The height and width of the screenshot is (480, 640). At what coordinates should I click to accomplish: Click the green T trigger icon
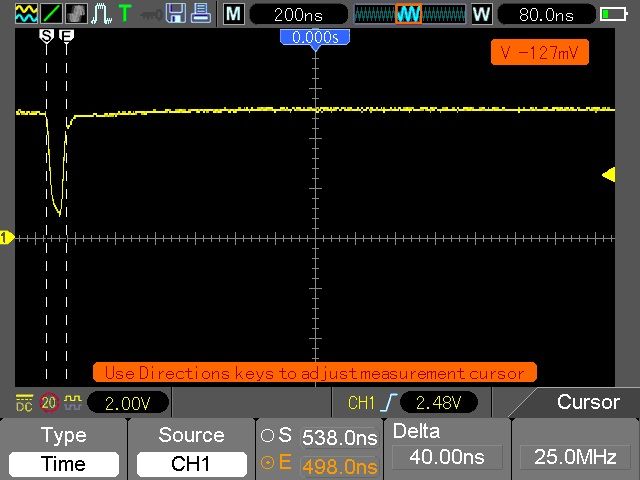coord(125,13)
